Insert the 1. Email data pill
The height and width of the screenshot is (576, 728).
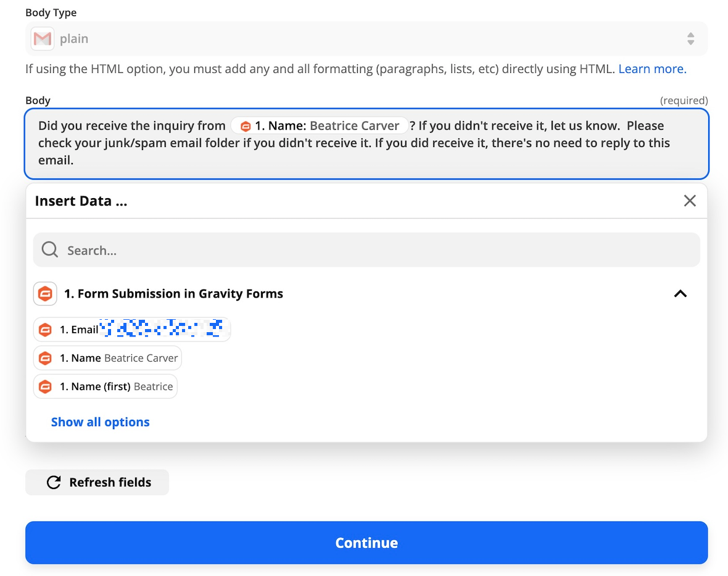(x=132, y=330)
